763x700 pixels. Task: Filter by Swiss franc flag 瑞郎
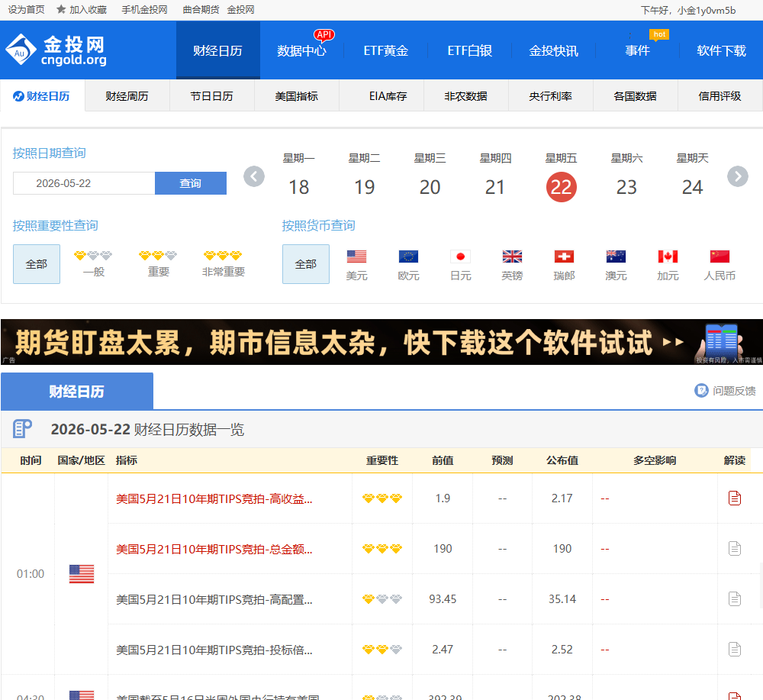coord(564,256)
